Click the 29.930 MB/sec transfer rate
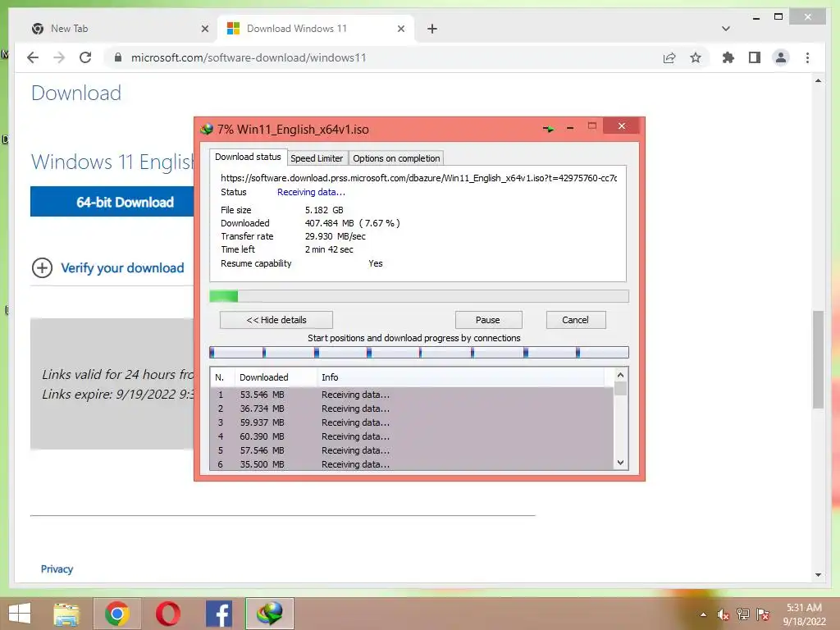Viewport: 840px width, 630px height. coord(336,236)
